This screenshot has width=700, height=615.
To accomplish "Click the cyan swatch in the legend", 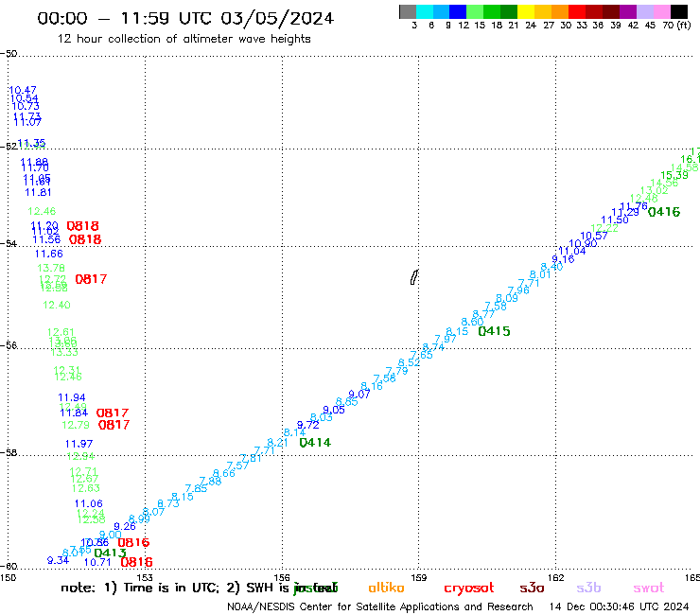I will pyautogui.click(x=425, y=11).
